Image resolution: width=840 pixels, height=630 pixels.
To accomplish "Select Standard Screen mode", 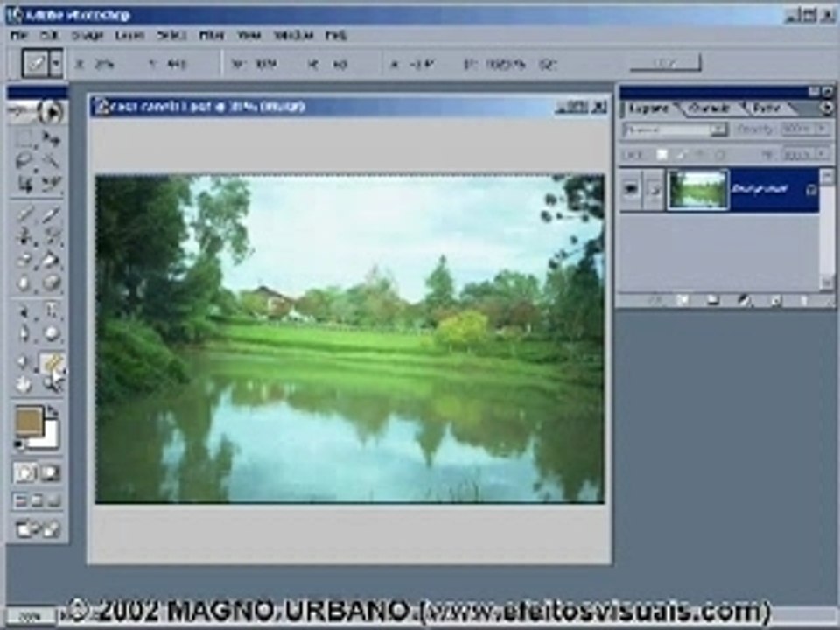I will pos(20,501).
